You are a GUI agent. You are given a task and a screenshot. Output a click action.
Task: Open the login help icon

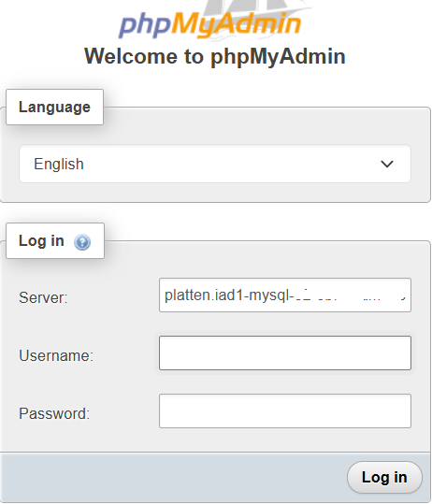click(x=82, y=242)
